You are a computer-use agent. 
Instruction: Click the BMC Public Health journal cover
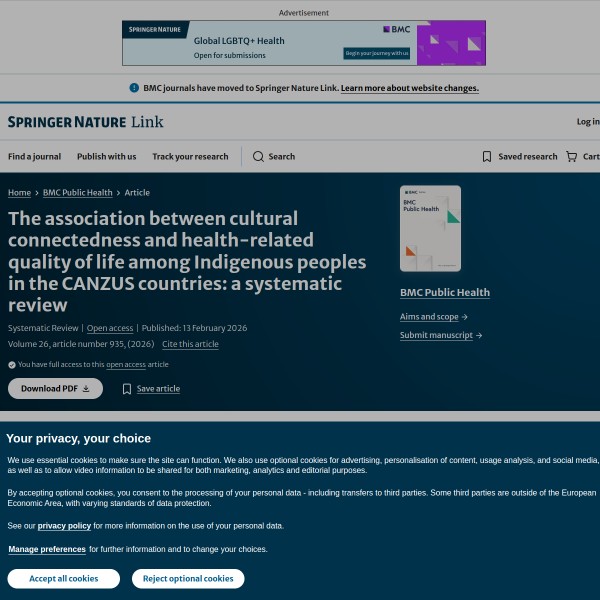[x=430, y=229]
